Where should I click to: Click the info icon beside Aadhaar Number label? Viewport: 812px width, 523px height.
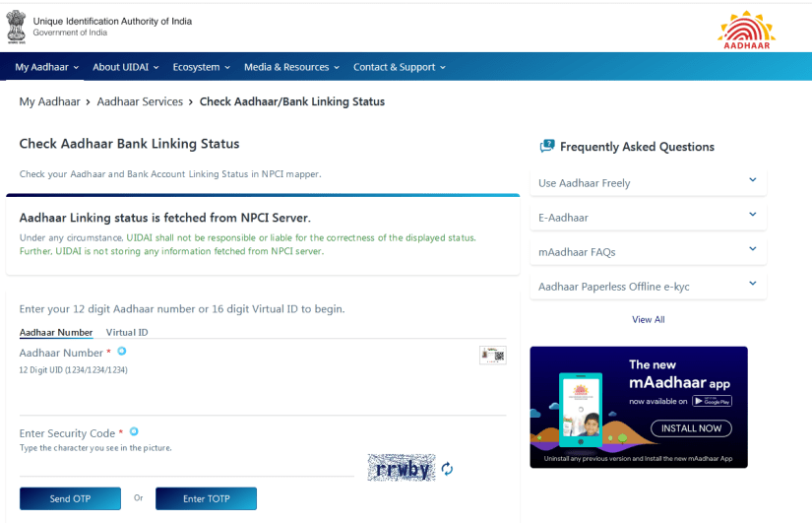coord(122,352)
